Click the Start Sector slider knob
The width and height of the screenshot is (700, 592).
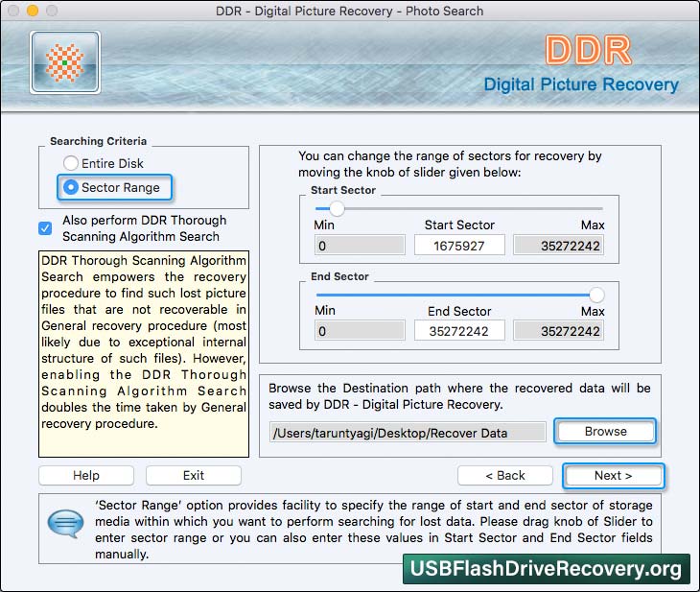point(337,208)
